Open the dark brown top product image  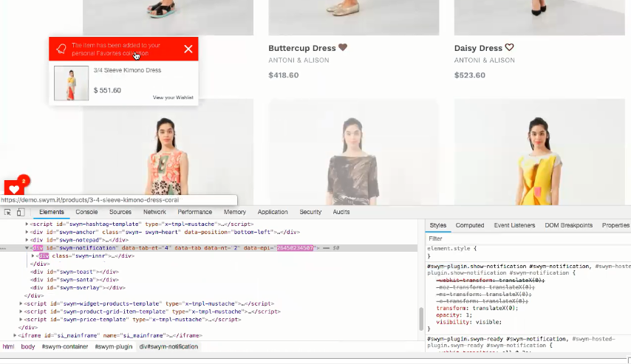click(x=353, y=152)
